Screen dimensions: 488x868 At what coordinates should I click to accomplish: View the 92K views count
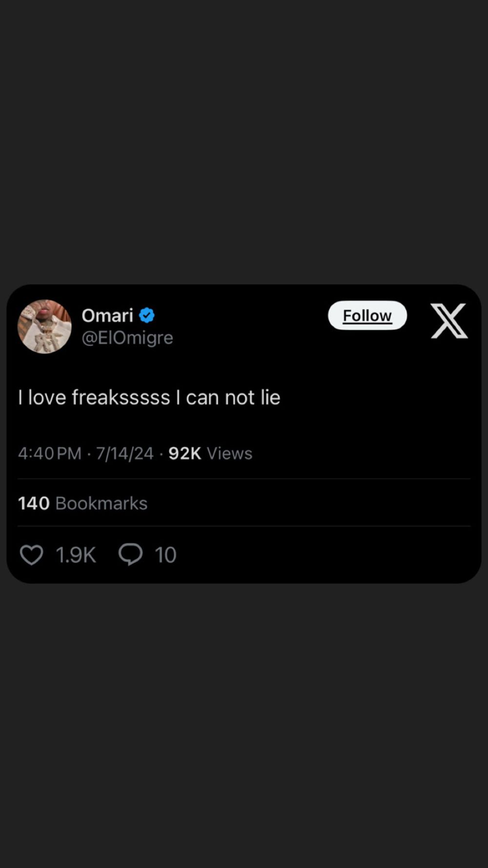pos(185,454)
